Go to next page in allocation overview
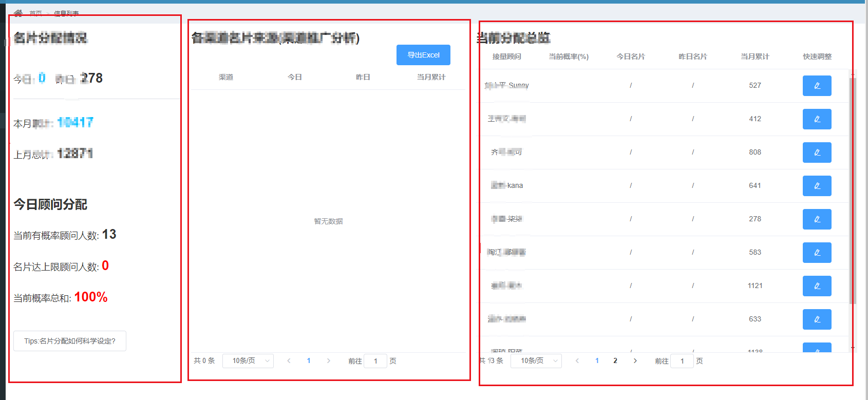This screenshot has width=868, height=400. (x=635, y=361)
